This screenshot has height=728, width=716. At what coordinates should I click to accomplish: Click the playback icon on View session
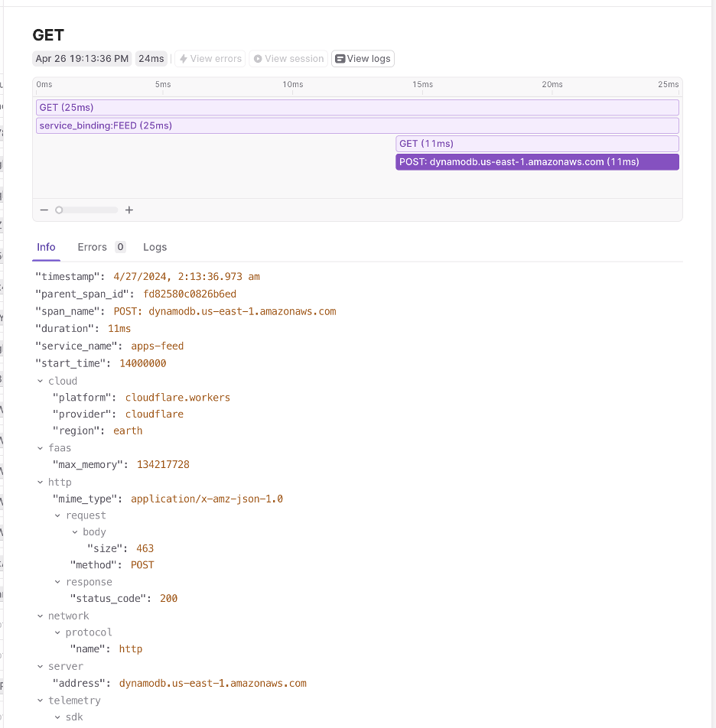point(260,58)
